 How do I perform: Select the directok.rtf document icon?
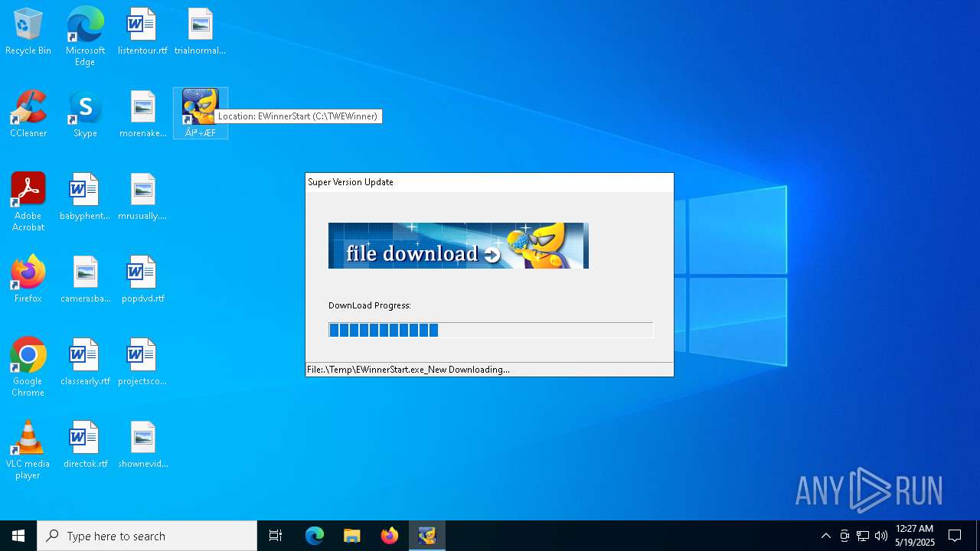tap(85, 445)
